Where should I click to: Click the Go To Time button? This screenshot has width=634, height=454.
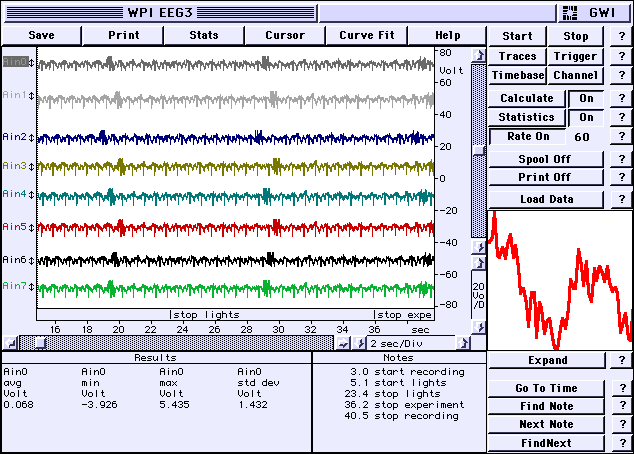tap(547, 388)
